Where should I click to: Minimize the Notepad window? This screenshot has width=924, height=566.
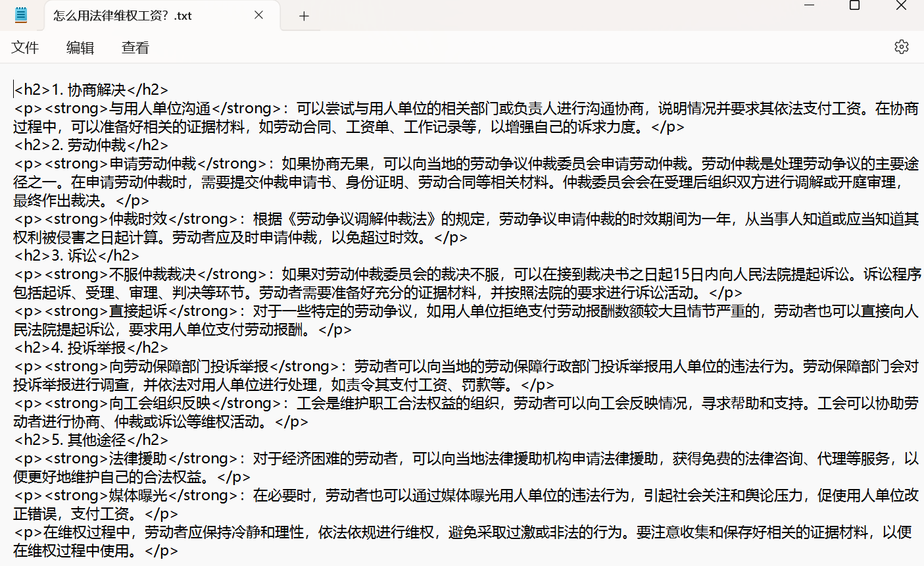pyautogui.click(x=810, y=5)
